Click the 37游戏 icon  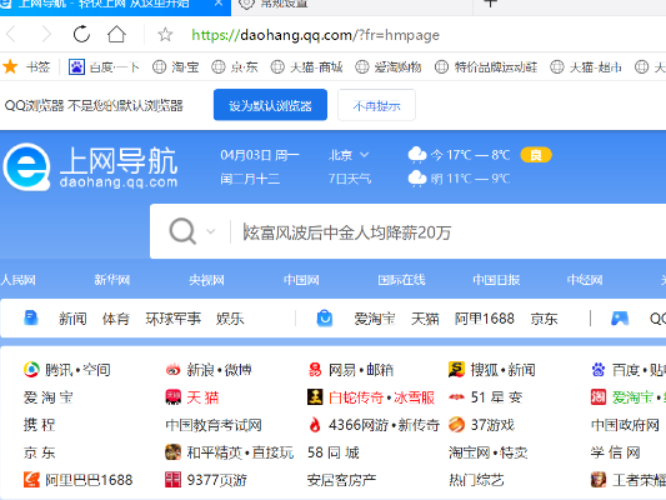click(456, 425)
